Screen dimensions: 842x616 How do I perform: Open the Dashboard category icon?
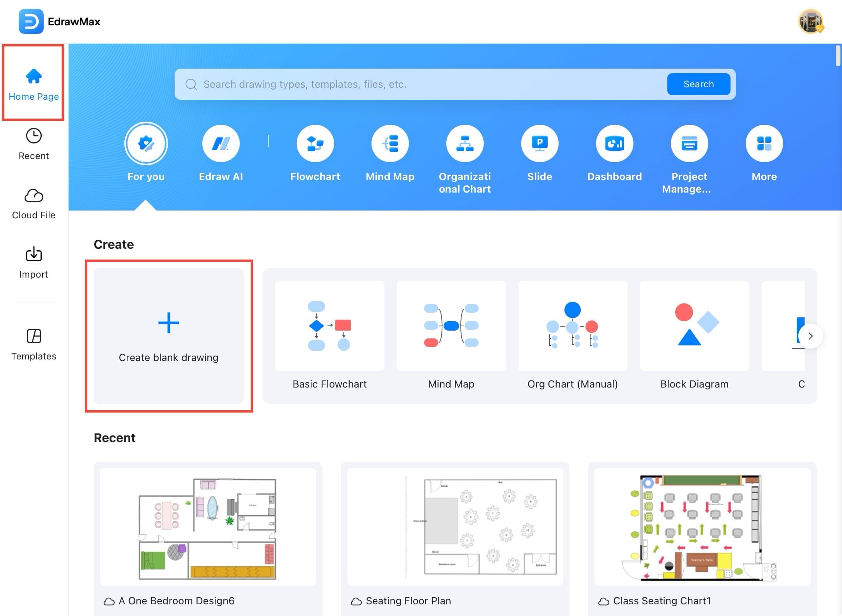(614, 144)
